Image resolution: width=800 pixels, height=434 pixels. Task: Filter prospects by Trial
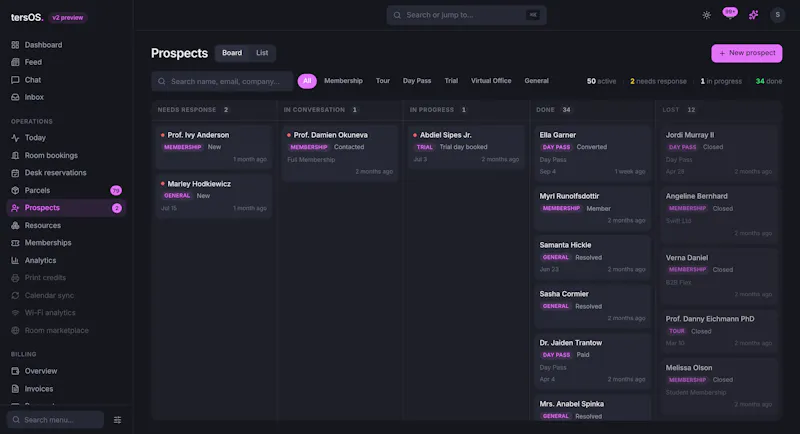tap(451, 81)
